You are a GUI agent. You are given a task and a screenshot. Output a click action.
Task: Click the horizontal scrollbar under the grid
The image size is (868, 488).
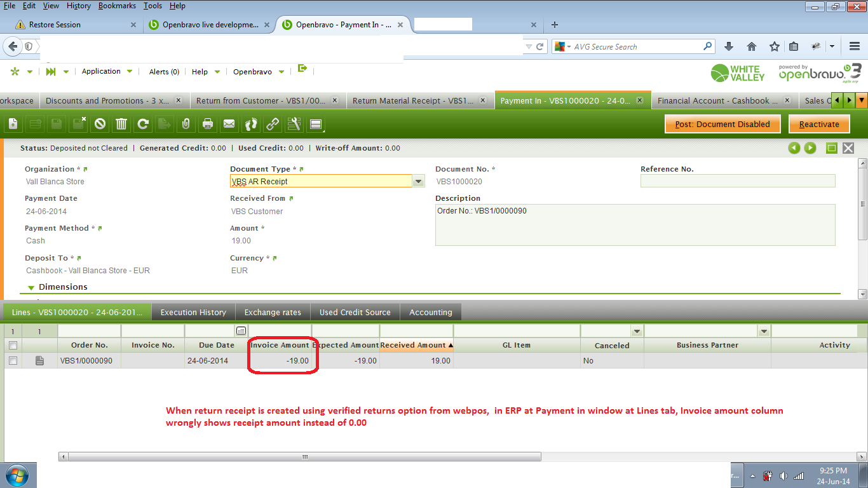tap(305, 457)
